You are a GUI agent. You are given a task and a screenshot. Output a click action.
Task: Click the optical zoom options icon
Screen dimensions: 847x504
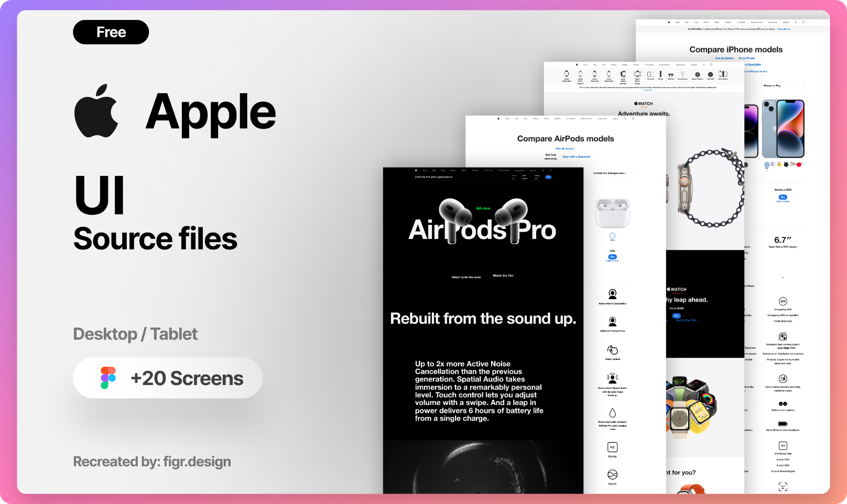pos(783,404)
